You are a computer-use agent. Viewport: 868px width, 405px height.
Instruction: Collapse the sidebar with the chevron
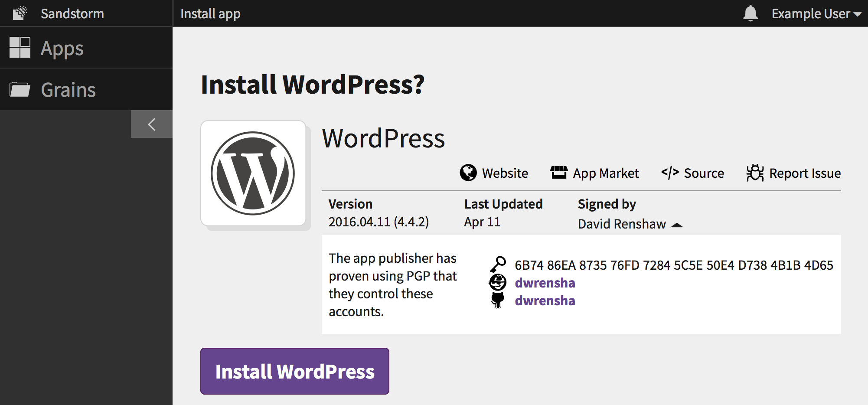coord(152,124)
